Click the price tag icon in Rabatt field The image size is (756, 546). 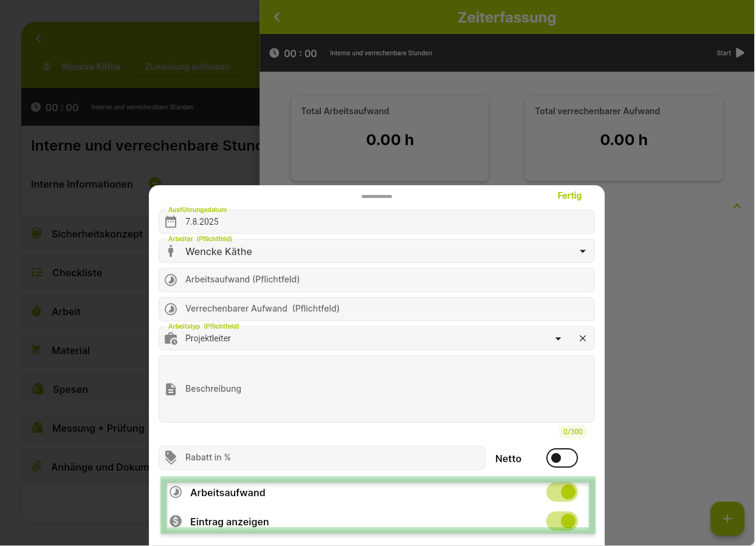tap(171, 457)
